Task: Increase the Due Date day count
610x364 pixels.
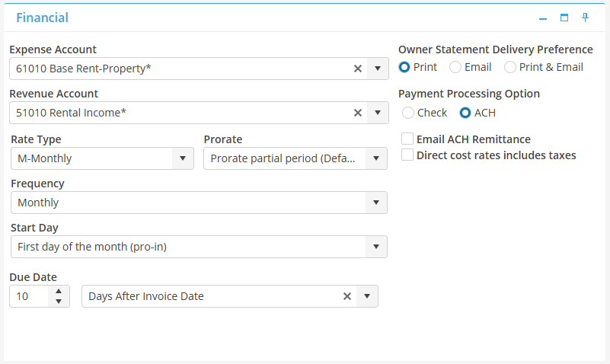Action: 59,292
